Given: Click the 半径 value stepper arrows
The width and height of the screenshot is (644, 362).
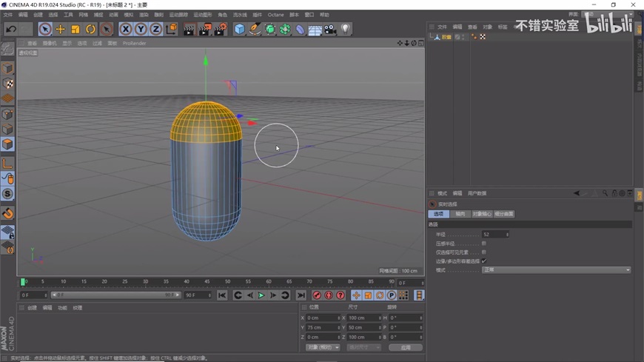Looking at the screenshot, I should [506, 234].
